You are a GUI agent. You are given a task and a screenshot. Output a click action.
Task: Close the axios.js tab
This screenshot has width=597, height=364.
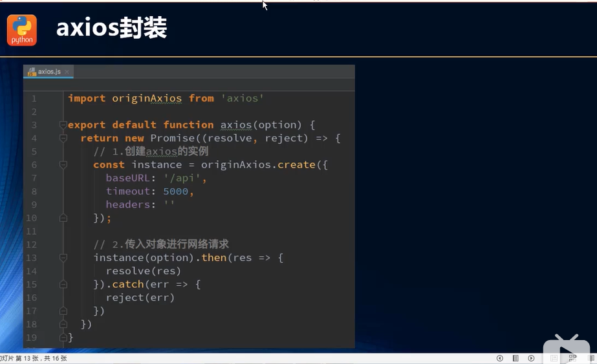tap(67, 72)
